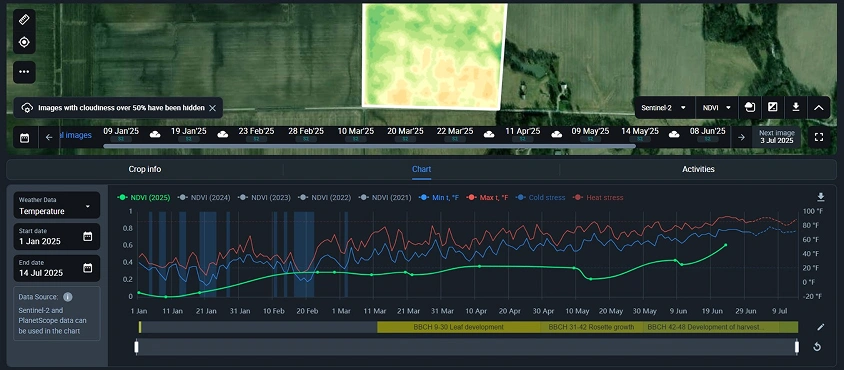Click the image dates horizontal scrollbar
The width and height of the screenshot is (844, 370).
(x=369, y=146)
